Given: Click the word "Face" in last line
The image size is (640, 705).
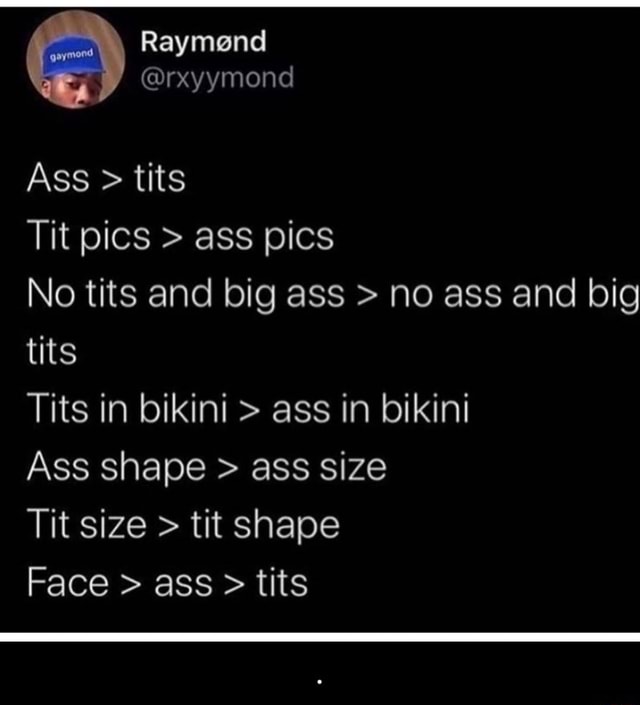Looking at the screenshot, I should click(x=68, y=583).
